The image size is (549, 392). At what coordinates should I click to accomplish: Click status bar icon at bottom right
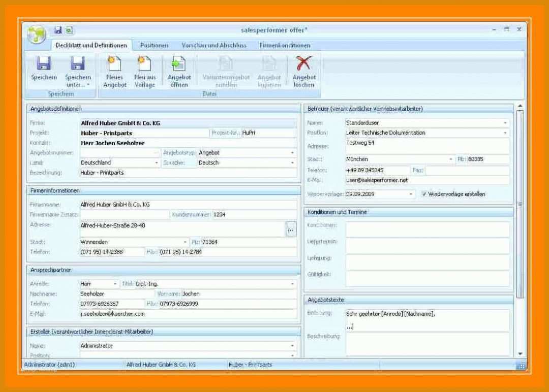coord(521,366)
